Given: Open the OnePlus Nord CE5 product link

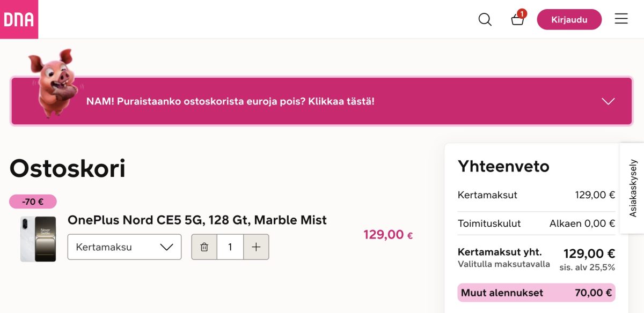Looking at the screenshot, I should coord(196,220).
